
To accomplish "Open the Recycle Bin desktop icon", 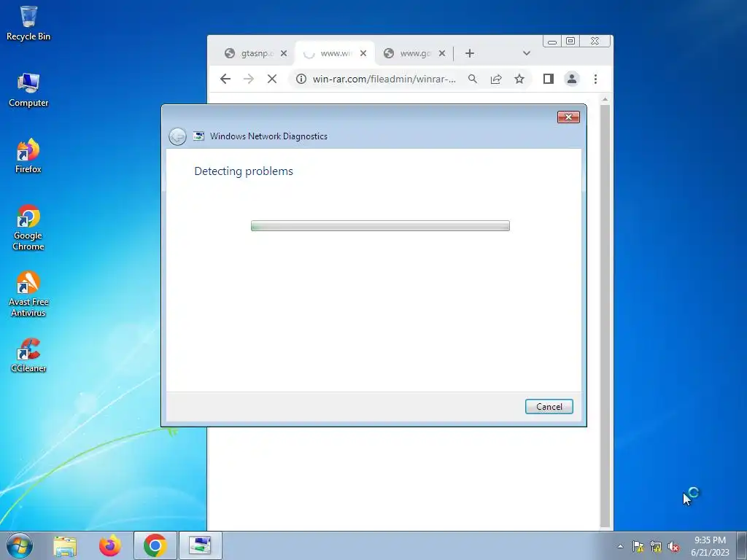I will point(28,23).
